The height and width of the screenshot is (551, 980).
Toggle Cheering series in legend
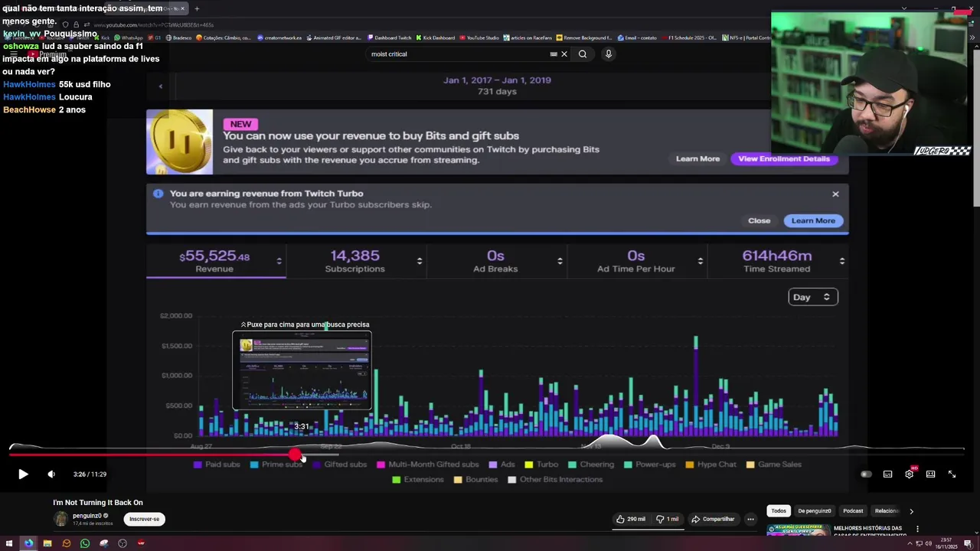591,465
